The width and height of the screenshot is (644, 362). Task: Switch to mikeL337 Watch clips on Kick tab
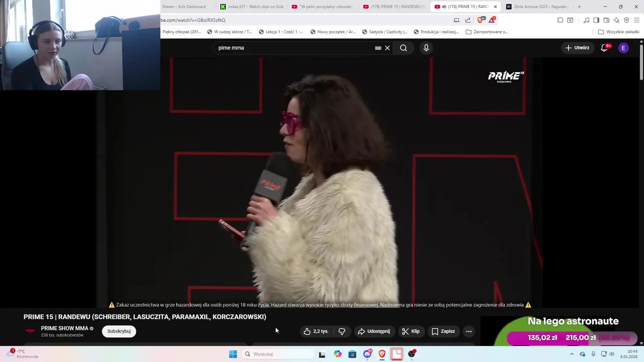point(252,7)
